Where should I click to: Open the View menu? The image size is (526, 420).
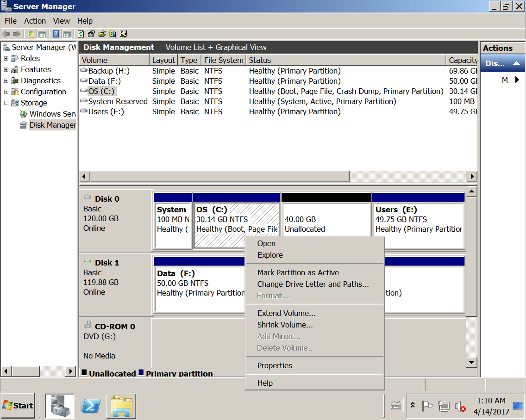62,21
